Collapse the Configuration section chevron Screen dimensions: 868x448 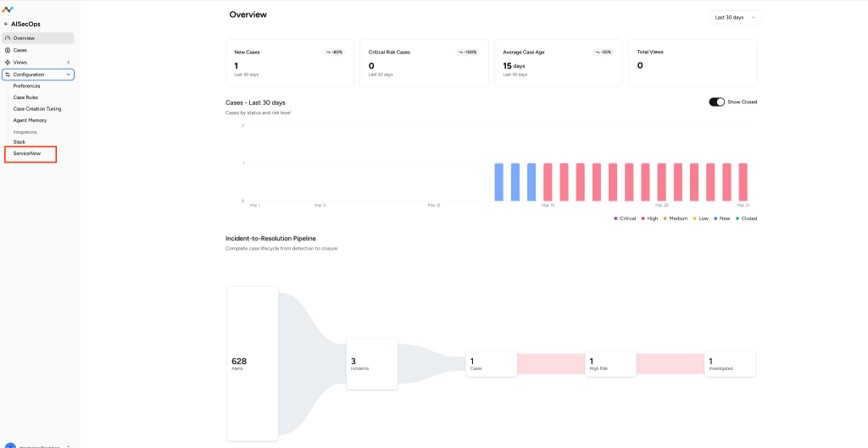(x=68, y=75)
